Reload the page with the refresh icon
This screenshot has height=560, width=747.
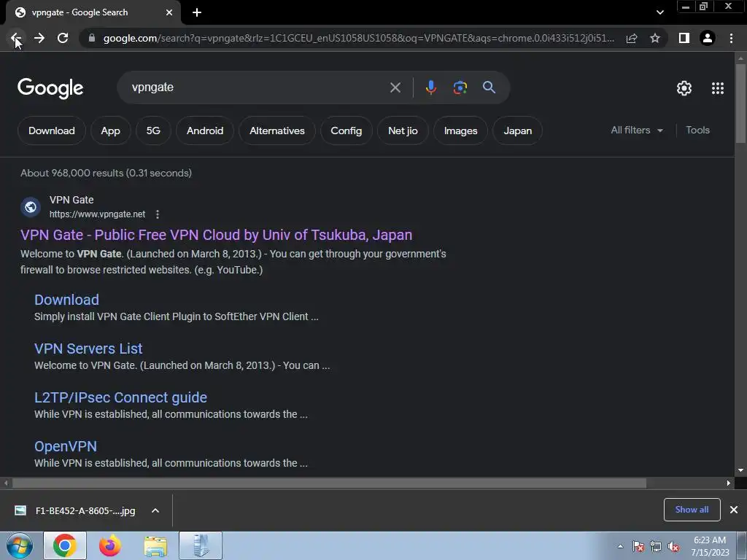63,38
